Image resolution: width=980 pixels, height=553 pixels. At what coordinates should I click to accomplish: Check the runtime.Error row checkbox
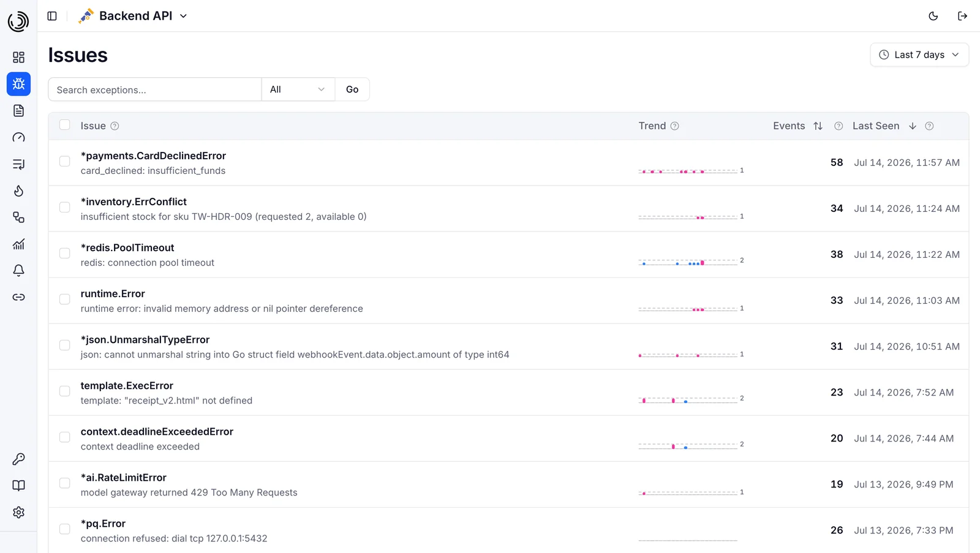(64, 299)
